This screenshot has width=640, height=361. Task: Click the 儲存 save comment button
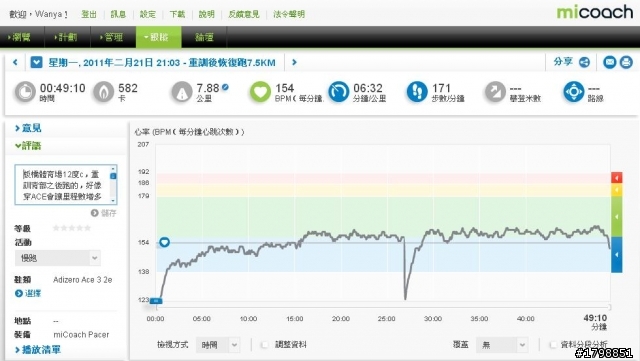104,213
